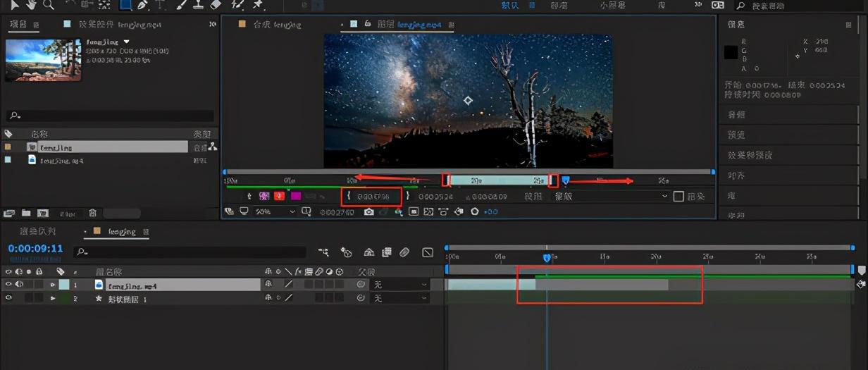
Task: Expand the Effects and Presets panel
Action: coord(750,154)
